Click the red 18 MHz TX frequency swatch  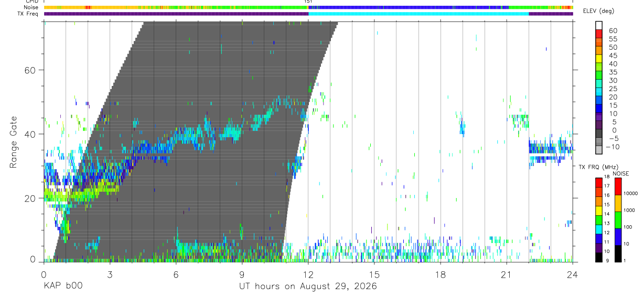click(599, 182)
